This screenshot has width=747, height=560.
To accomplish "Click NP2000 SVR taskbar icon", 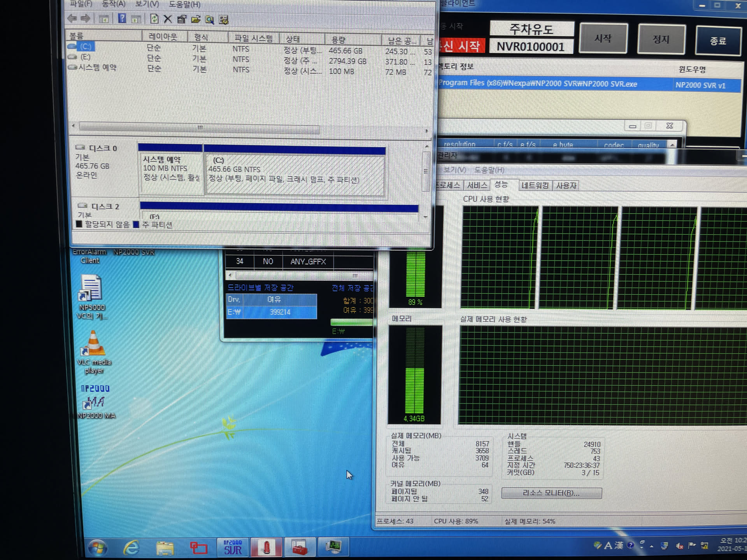I will (x=233, y=548).
